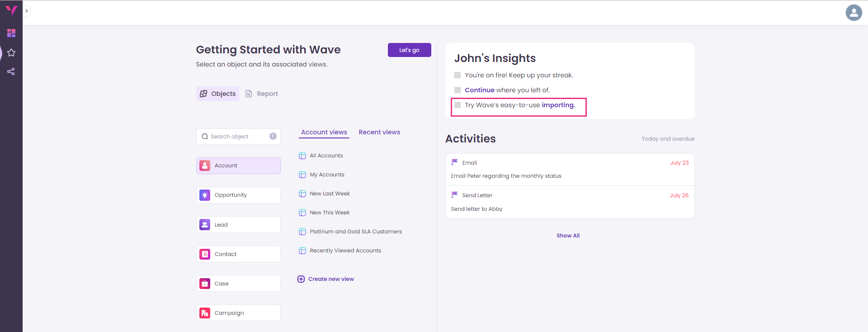This screenshot has width=868, height=332.
Task: Click 'Email Peter regarding the monthly status'
Action: [506, 176]
